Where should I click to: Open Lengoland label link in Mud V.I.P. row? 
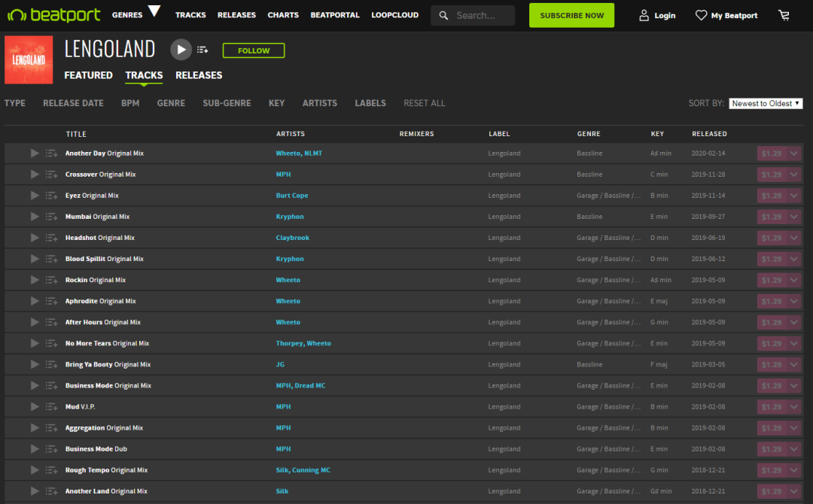click(x=504, y=407)
